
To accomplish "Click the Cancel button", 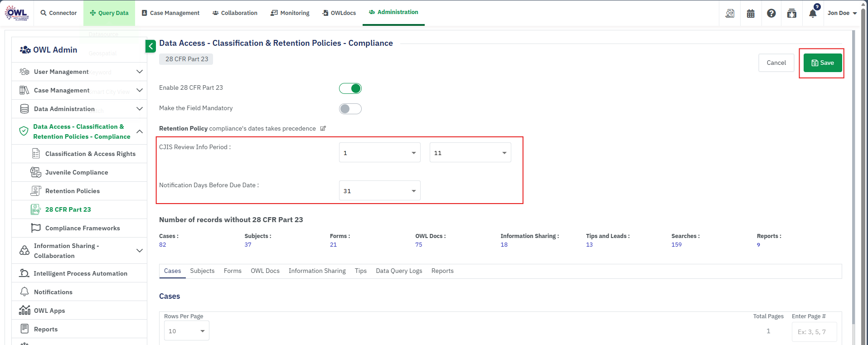I will click(x=776, y=63).
